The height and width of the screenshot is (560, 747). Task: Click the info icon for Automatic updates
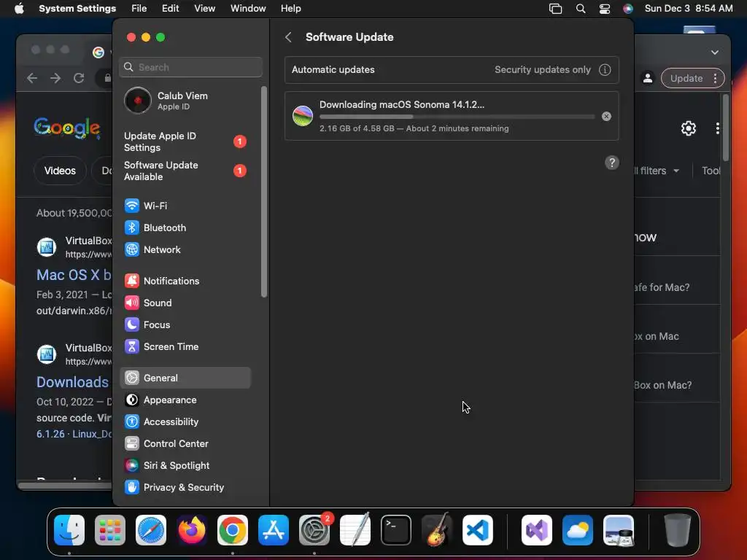(605, 69)
